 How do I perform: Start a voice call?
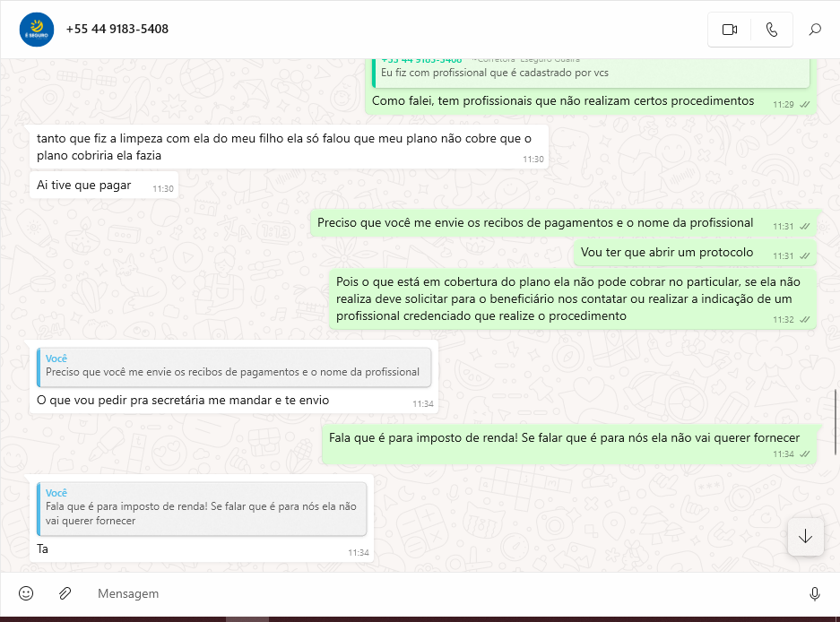tap(772, 30)
